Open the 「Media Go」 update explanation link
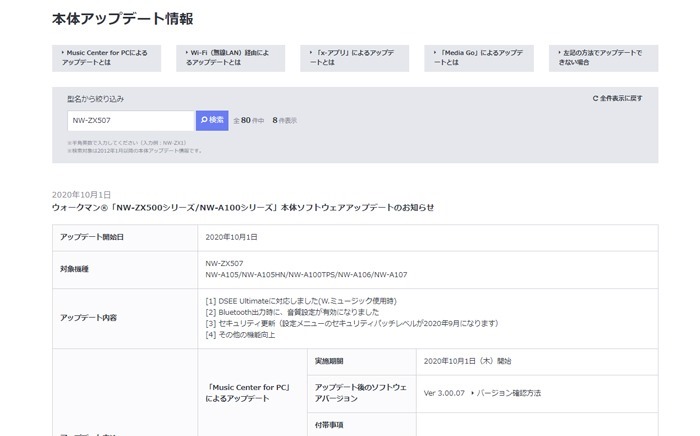Viewport: 700px width, 436px height. click(479, 58)
